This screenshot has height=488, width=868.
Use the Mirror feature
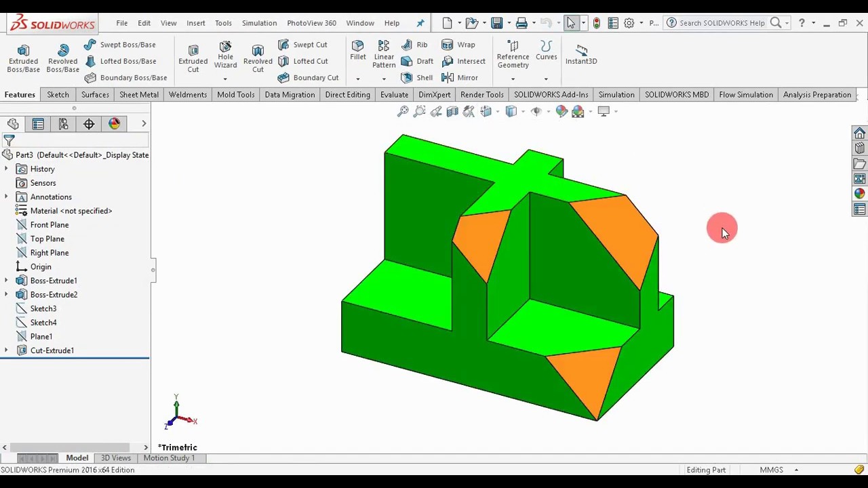tap(460, 78)
